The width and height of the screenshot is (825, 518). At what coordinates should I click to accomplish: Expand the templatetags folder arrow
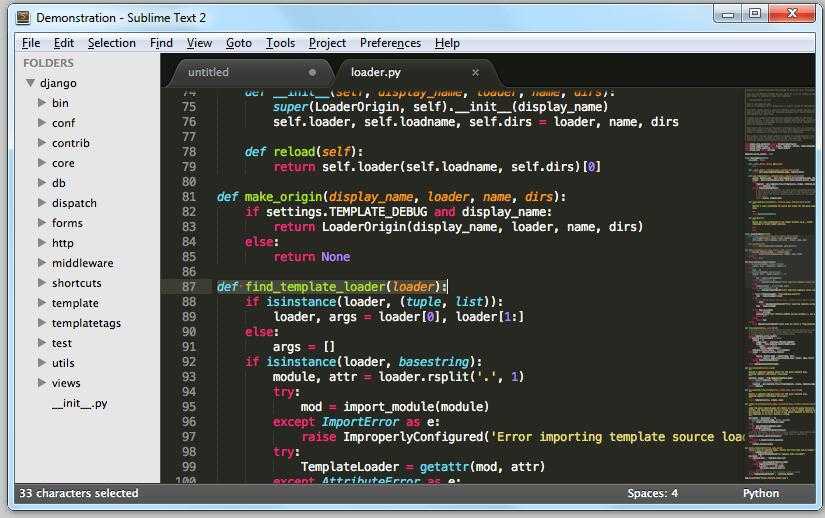pyautogui.click(x=42, y=322)
